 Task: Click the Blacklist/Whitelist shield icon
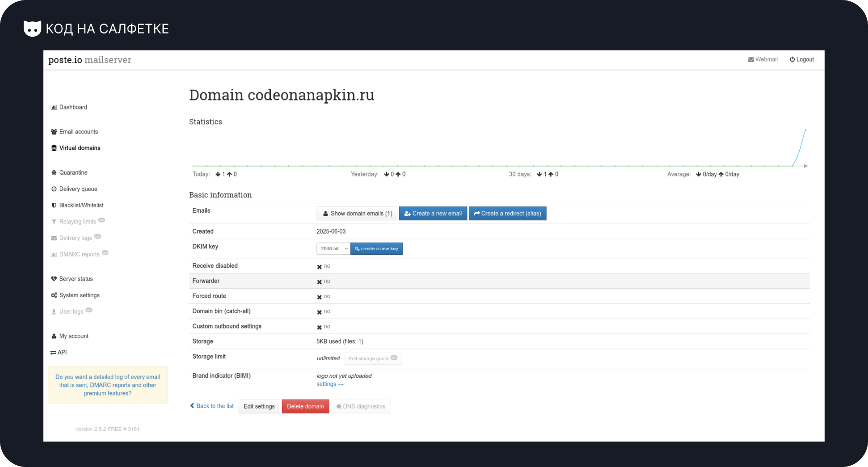point(54,205)
